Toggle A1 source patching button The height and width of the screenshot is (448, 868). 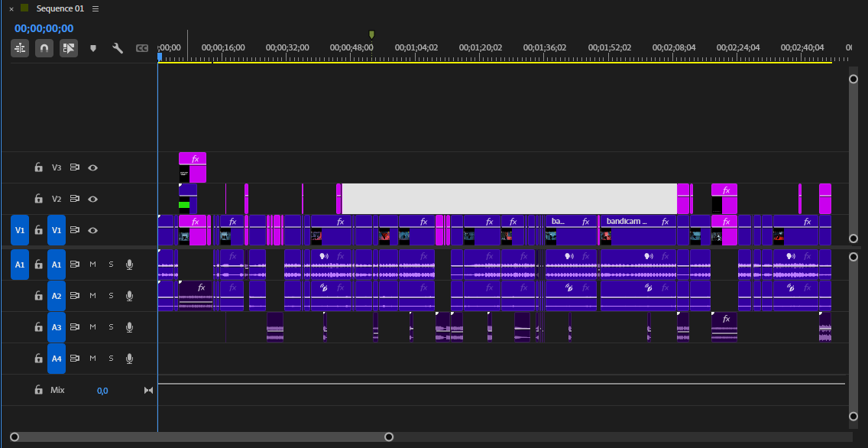20,265
